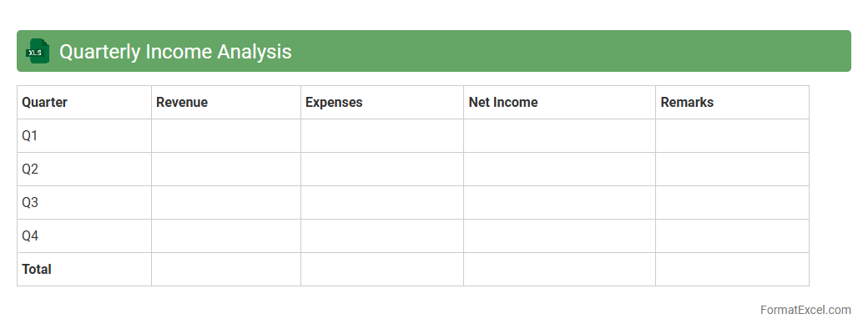Viewport: 868px width, 334px height.
Task: Click the Q4 row label cell
Action: [x=83, y=236]
